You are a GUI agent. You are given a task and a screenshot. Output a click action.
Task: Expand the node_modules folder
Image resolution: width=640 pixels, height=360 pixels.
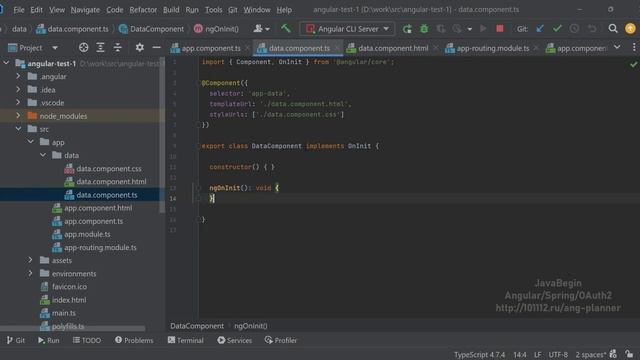[18, 116]
